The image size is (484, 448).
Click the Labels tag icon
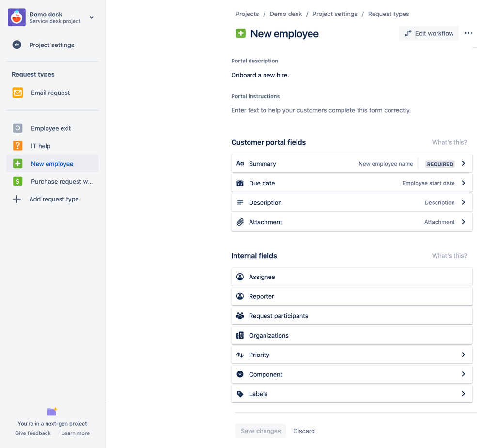click(x=240, y=393)
